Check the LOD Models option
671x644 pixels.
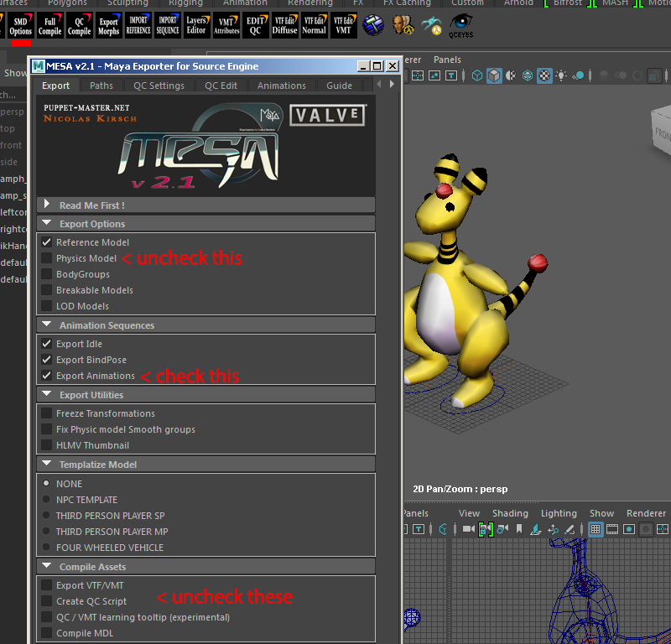(x=47, y=306)
